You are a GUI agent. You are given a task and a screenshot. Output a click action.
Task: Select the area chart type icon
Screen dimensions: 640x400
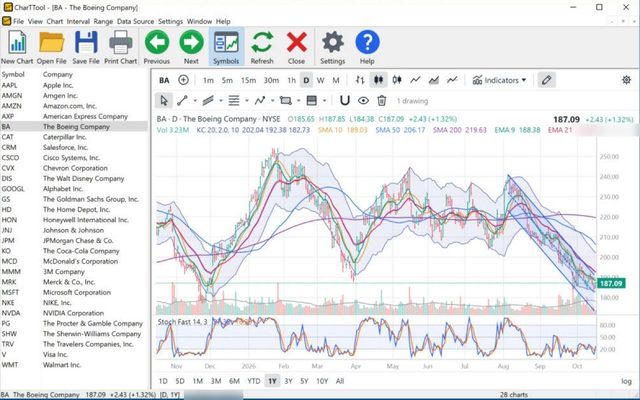433,80
